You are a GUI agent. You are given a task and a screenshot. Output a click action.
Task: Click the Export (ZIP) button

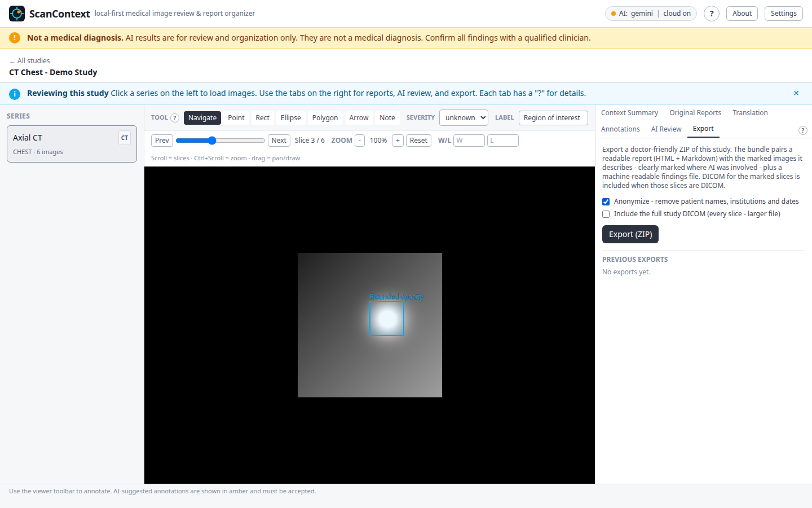pyautogui.click(x=630, y=234)
